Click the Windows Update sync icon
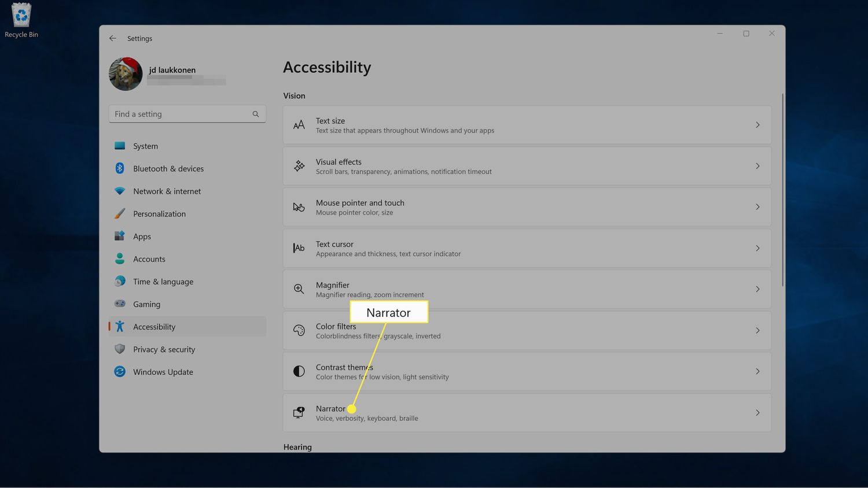The image size is (868, 488). coord(120,371)
